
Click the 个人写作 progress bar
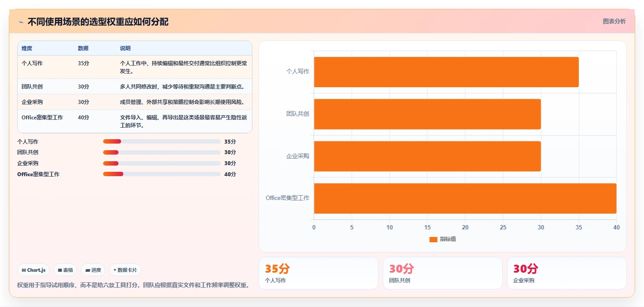[x=162, y=141]
